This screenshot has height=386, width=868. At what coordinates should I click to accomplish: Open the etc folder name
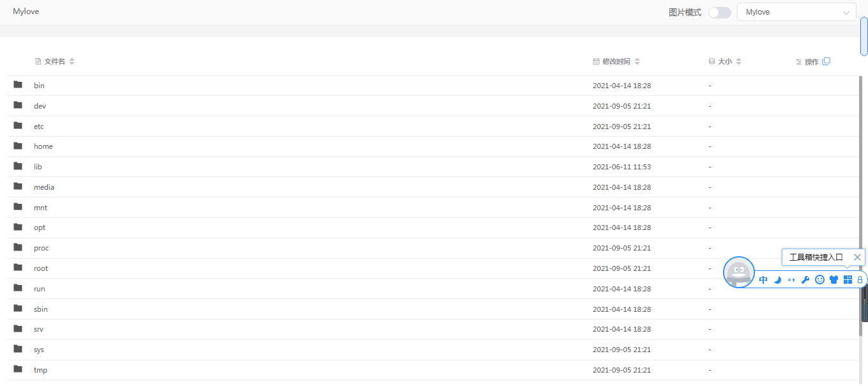coord(39,126)
